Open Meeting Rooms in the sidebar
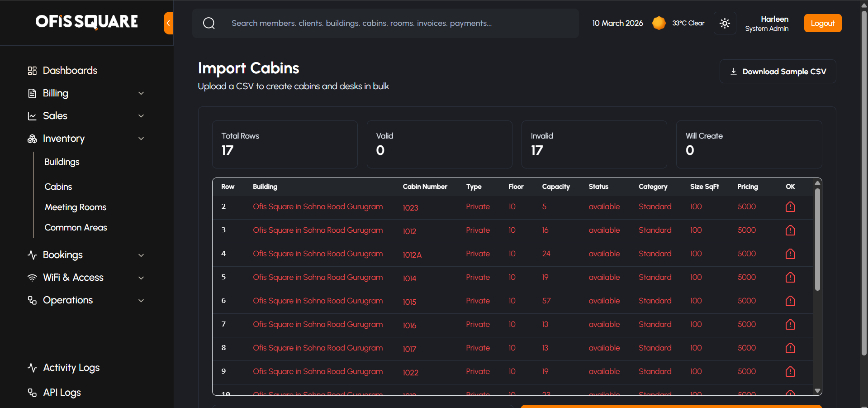 (76, 207)
